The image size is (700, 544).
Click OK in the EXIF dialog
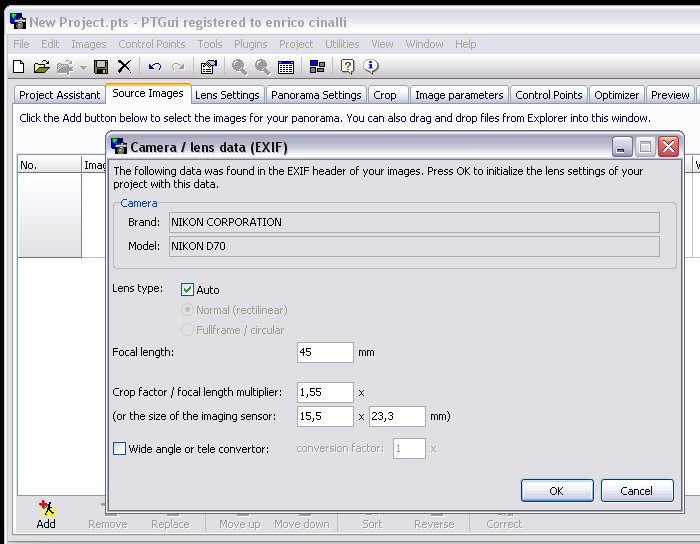coord(557,490)
